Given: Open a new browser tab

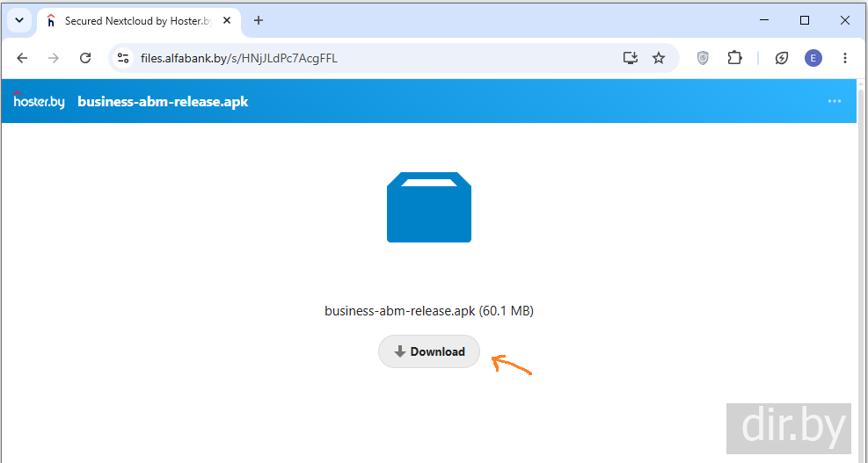Looking at the screenshot, I should point(259,21).
